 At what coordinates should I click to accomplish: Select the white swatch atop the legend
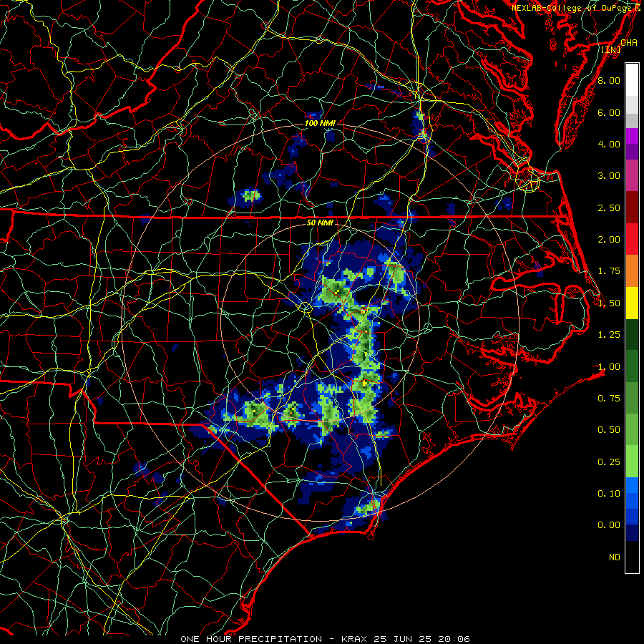(x=632, y=80)
